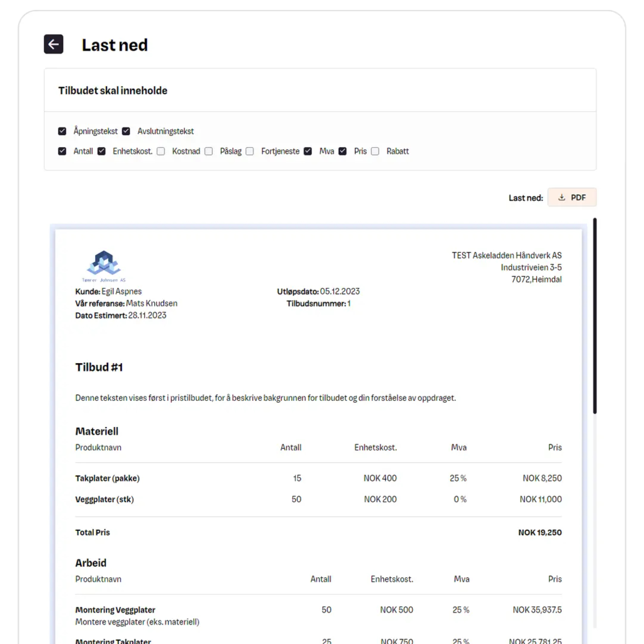Enable the Fortjeneste checkbox
The height and width of the screenshot is (644, 644).
click(x=250, y=151)
